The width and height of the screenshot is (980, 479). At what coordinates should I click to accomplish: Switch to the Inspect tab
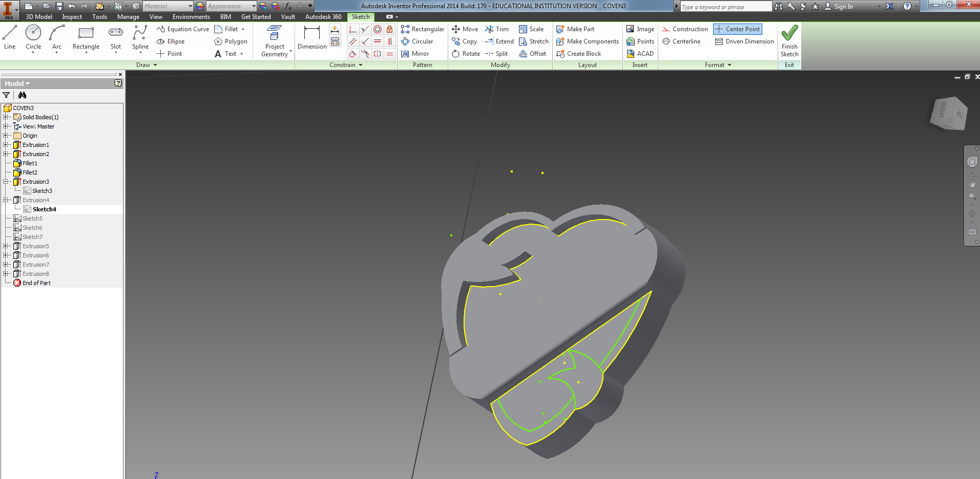pyautogui.click(x=72, y=17)
